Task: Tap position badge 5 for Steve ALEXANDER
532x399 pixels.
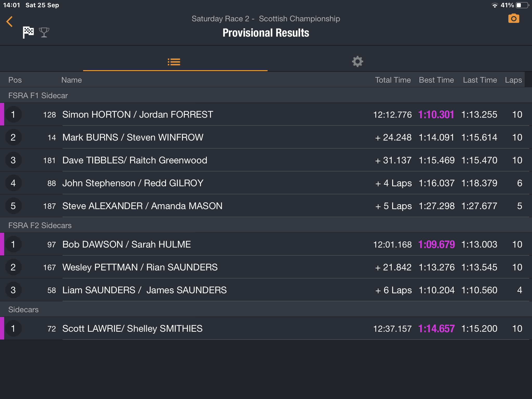Action: pyautogui.click(x=13, y=206)
